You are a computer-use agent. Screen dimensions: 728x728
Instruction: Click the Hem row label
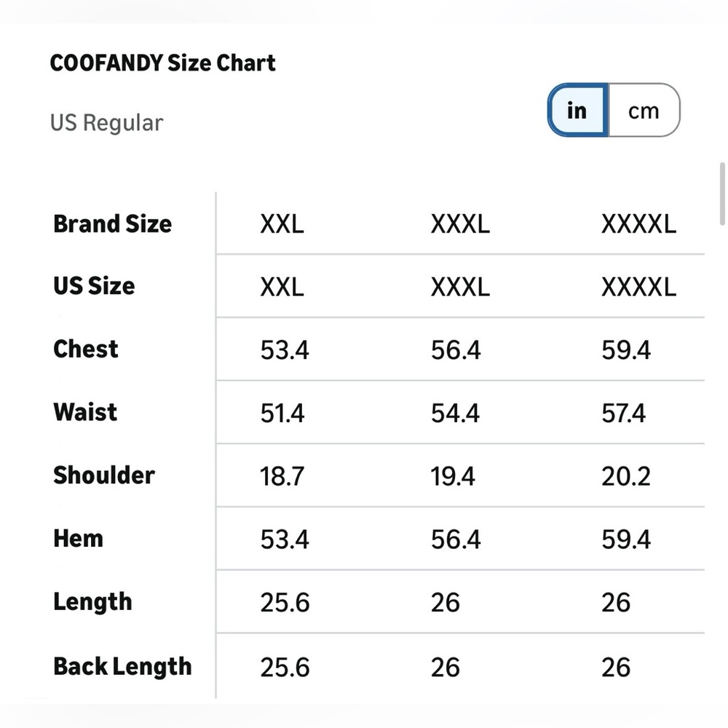[x=78, y=539]
